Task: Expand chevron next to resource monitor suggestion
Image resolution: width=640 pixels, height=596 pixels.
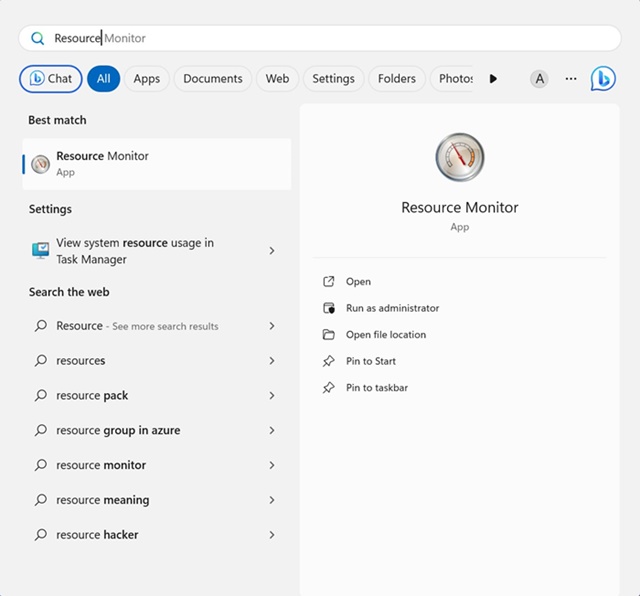Action: (x=272, y=465)
